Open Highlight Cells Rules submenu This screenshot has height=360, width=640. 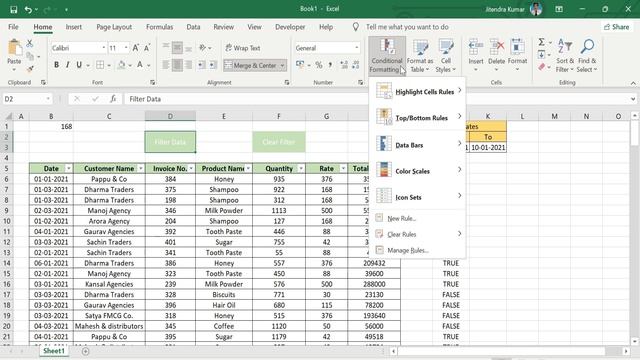coord(418,91)
